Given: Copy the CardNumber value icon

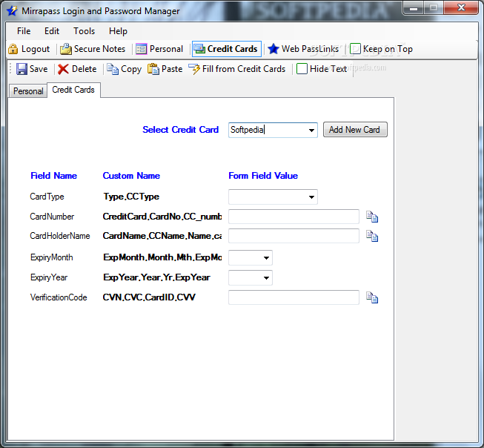Looking at the screenshot, I should 372,217.
